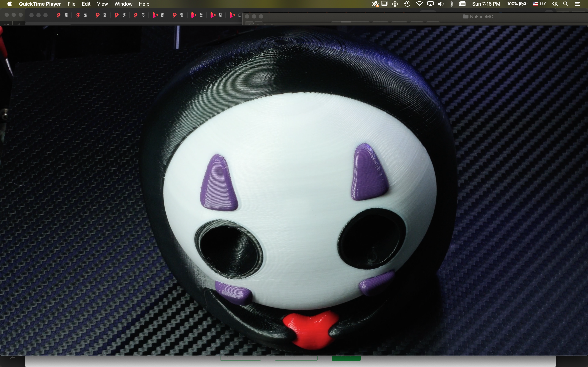588x367 pixels.
Task: Open the View menu
Action: pyautogui.click(x=102, y=4)
